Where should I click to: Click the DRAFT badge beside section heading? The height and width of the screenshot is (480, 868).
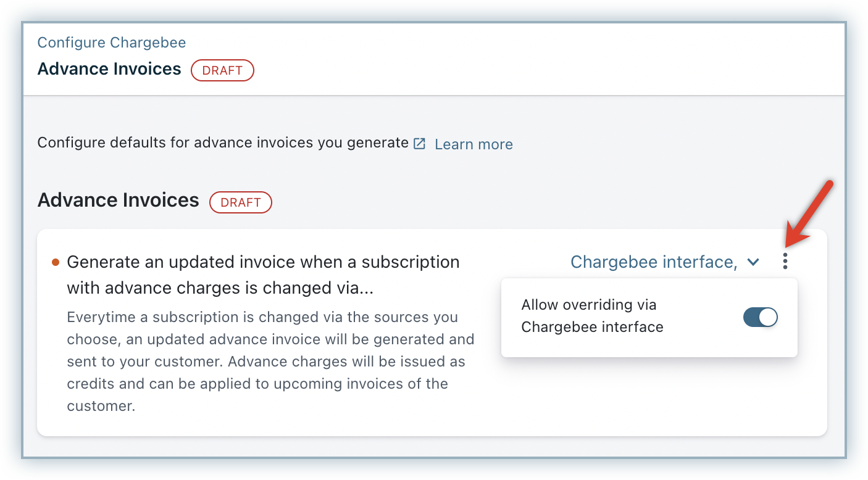pyautogui.click(x=241, y=202)
